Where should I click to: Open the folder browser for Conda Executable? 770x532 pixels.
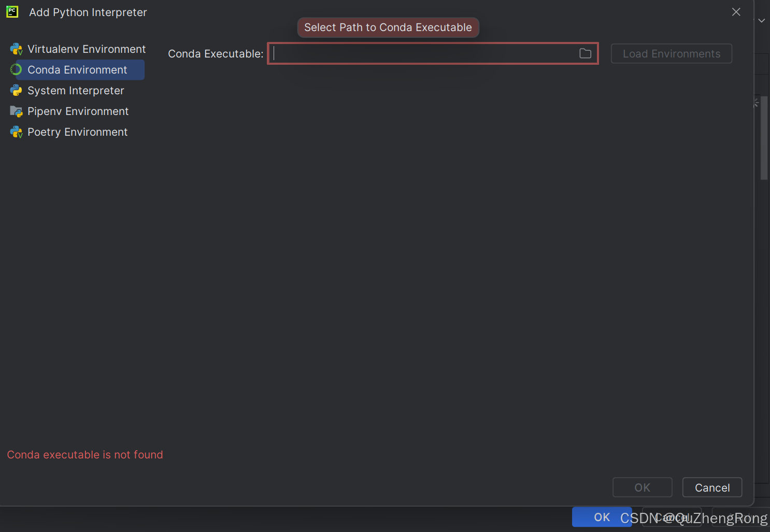click(x=585, y=53)
